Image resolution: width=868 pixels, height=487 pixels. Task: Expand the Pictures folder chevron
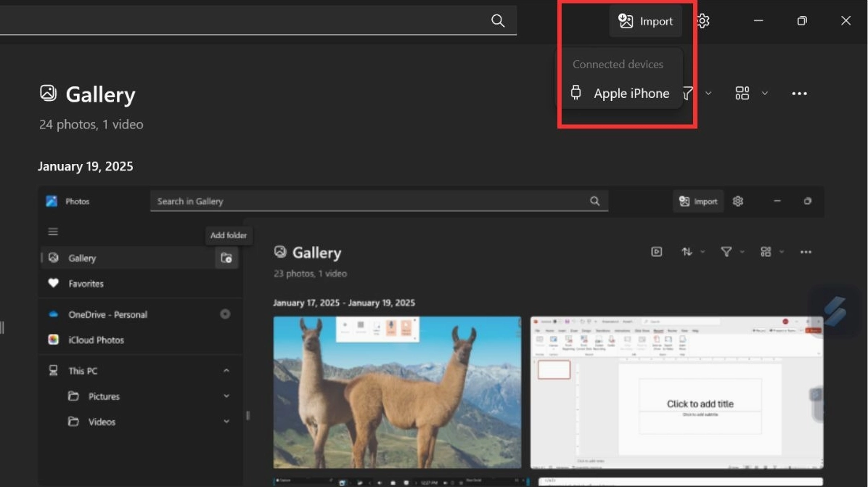pos(226,396)
